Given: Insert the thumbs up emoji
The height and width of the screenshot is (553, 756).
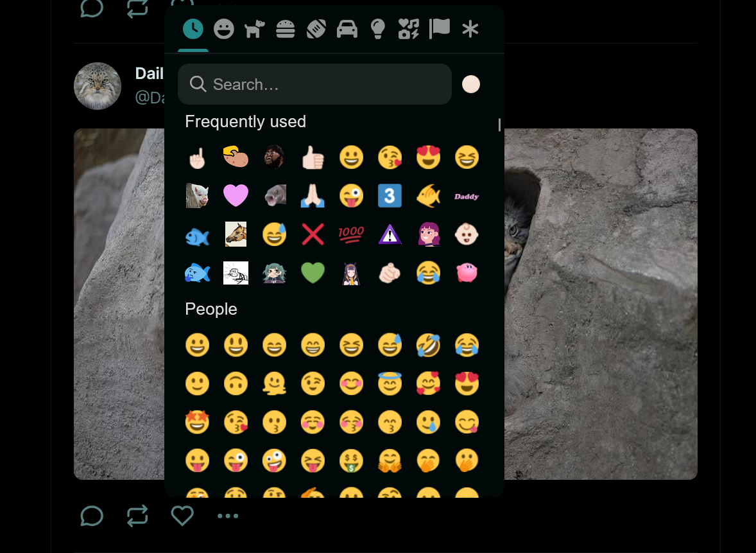Looking at the screenshot, I should click(313, 157).
